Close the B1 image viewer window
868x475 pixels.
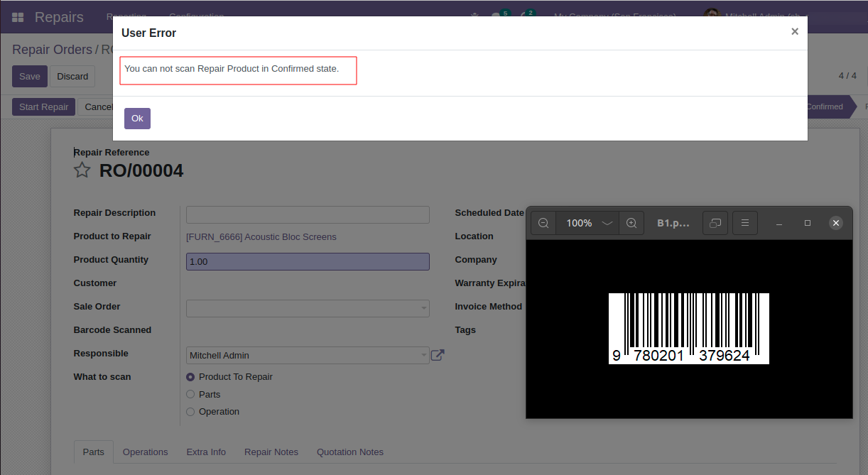836,223
